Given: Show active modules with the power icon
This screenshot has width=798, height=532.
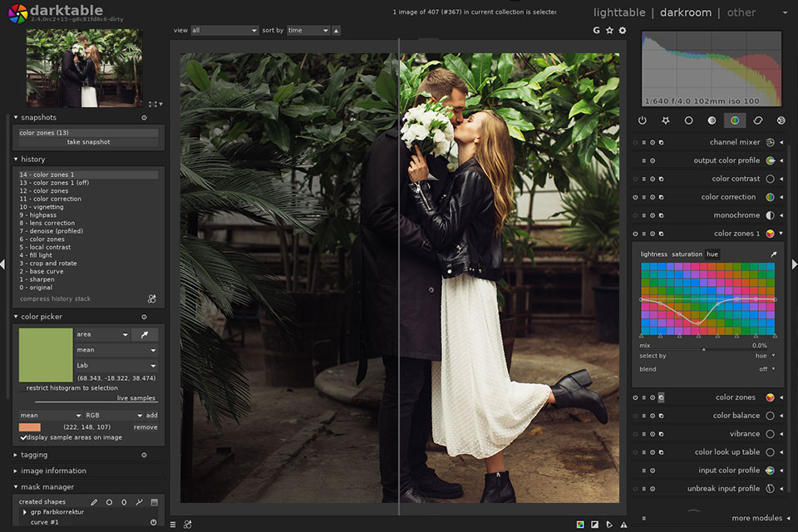Looking at the screenshot, I should point(643,121).
